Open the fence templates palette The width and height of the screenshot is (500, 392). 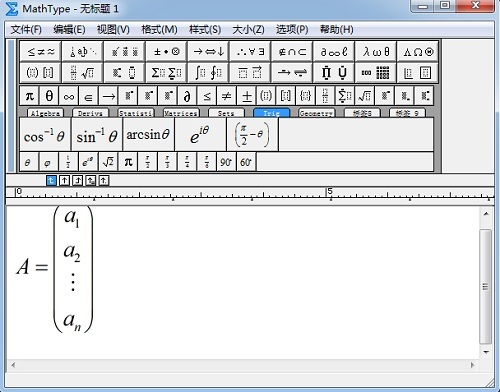[x=40, y=72]
